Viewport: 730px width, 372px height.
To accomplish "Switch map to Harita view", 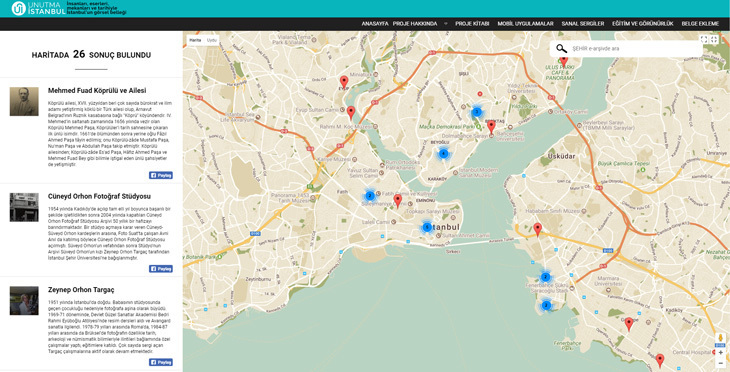I will (195, 41).
